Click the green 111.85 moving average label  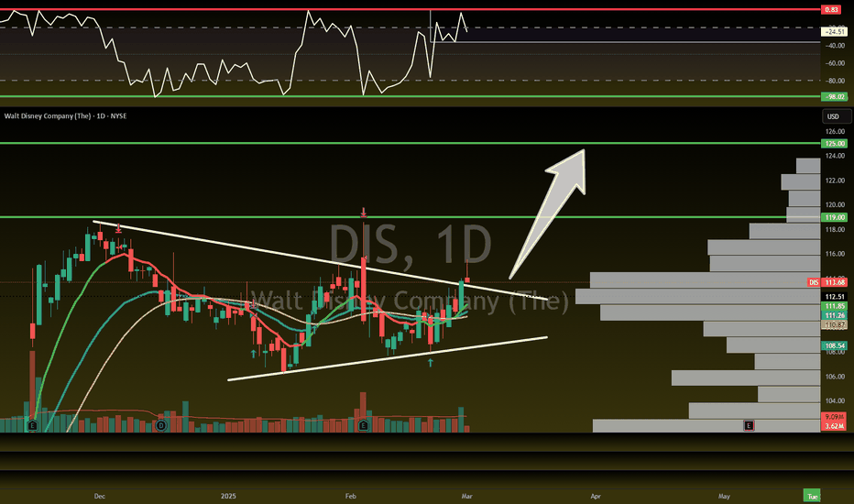pos(835,306)
